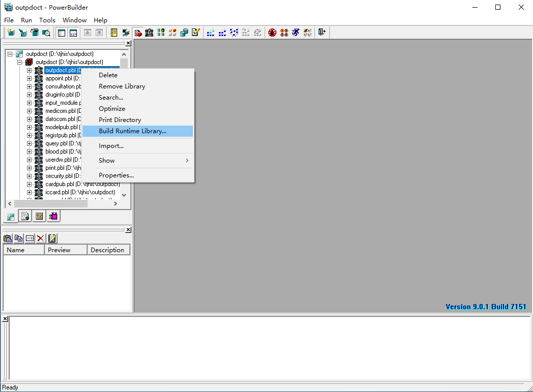This screenshot has width=533, height=392.
Task: Click Rename icon in Clip window
Action: click(x=30, y=238)
